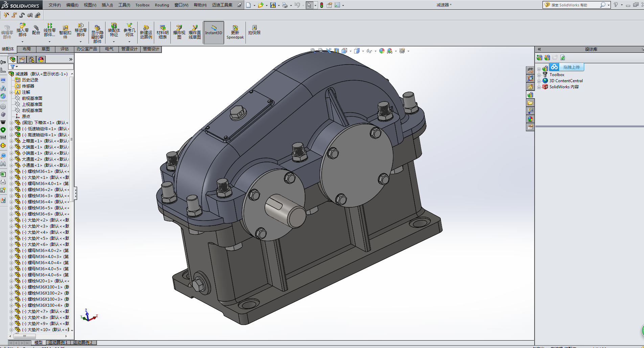
Task: Click the Edit Appearance color ball icon
Action: tap(382, 51)
